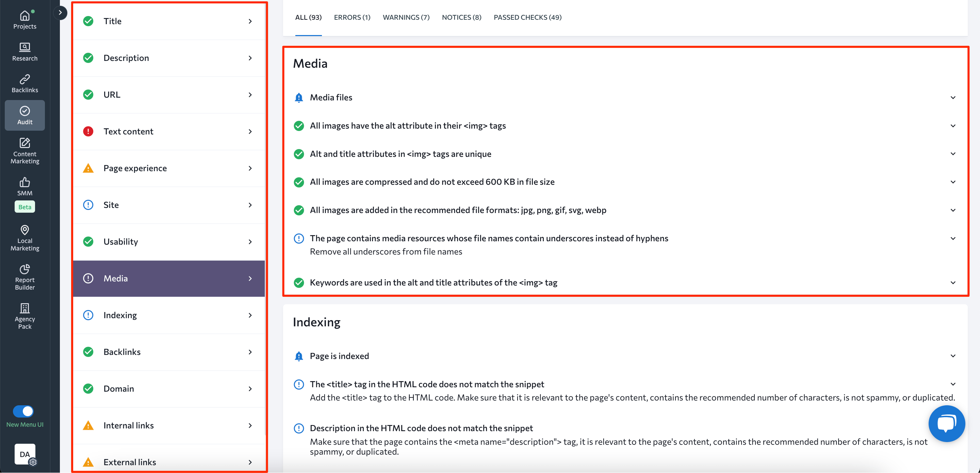Click the bell icon beside Page is indexed
980x473 pixels.
[x=299, y=356]
